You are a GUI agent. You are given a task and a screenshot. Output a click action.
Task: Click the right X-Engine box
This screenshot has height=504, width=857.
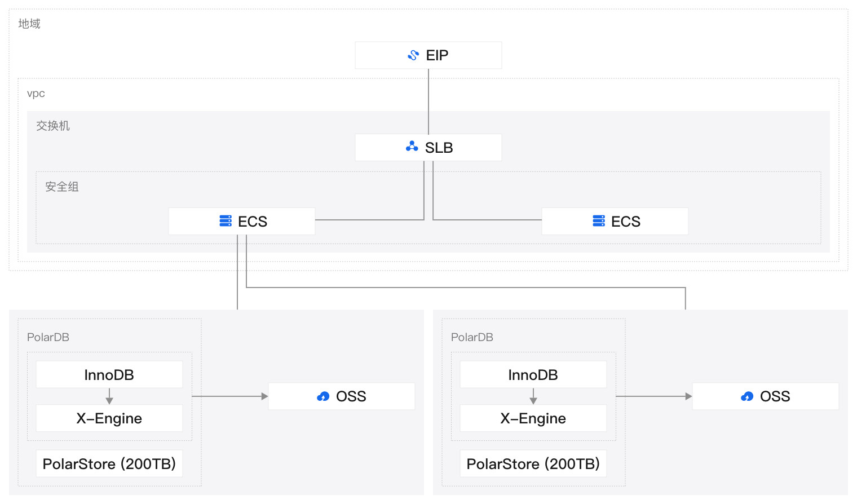533,418
